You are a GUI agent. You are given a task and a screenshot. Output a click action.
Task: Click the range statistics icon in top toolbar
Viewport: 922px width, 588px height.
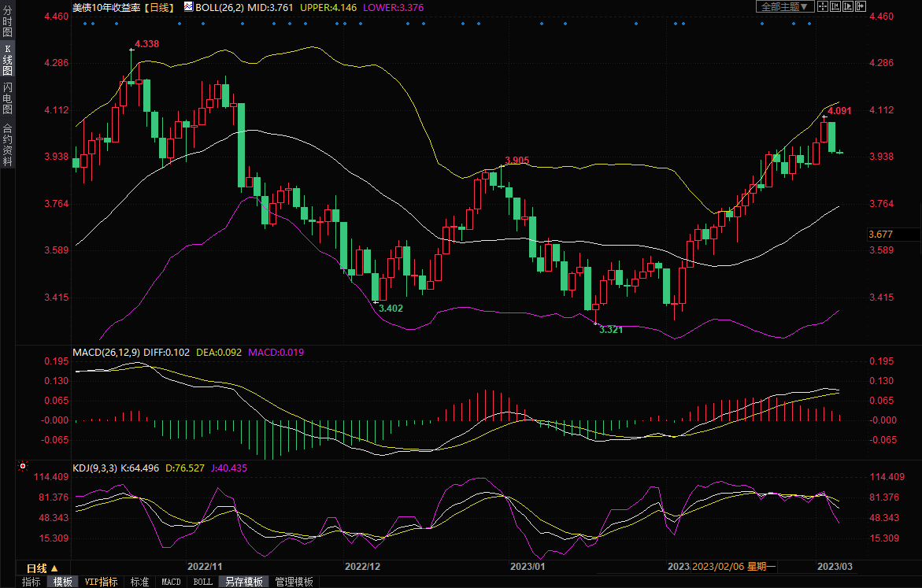834,6
